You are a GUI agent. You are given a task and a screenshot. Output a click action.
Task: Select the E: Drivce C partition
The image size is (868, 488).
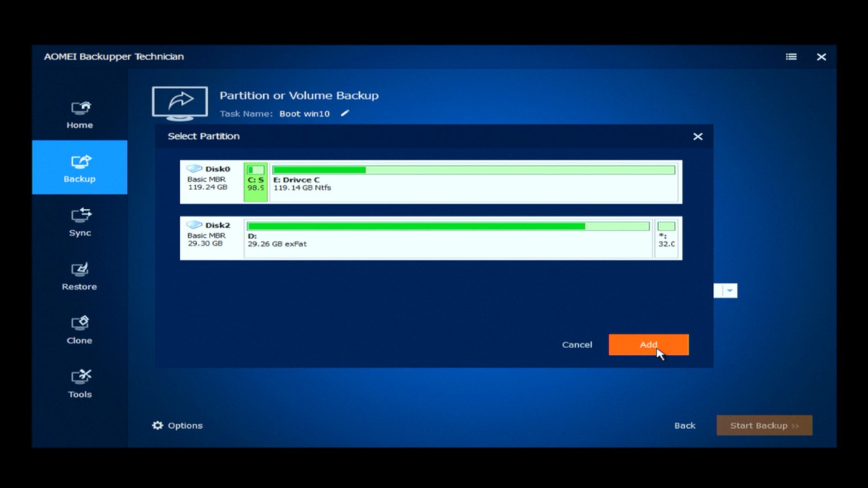tap(474, 182)
